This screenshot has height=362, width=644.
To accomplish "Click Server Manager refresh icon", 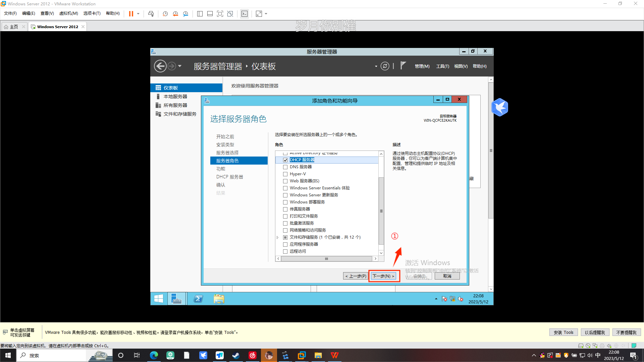I will pyautogui.click(x=385, y=66).
